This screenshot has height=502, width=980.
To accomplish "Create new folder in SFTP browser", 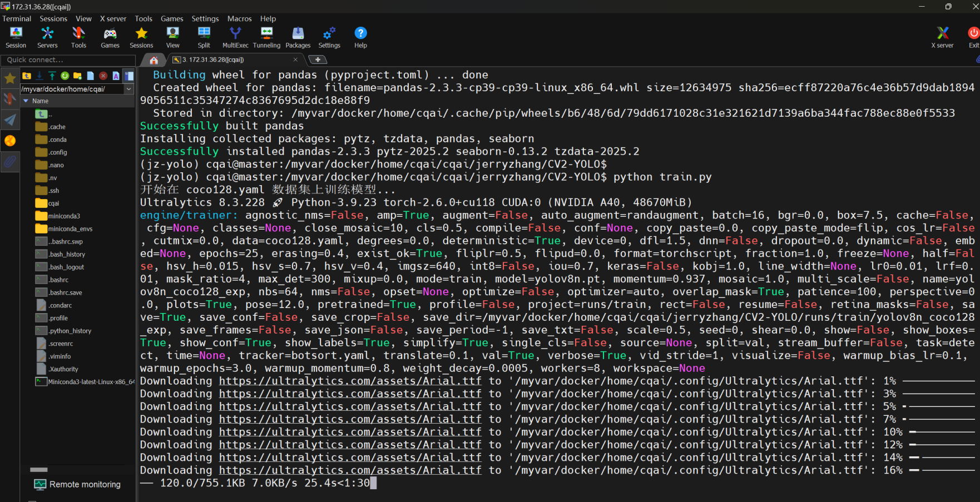I will 77,76.
